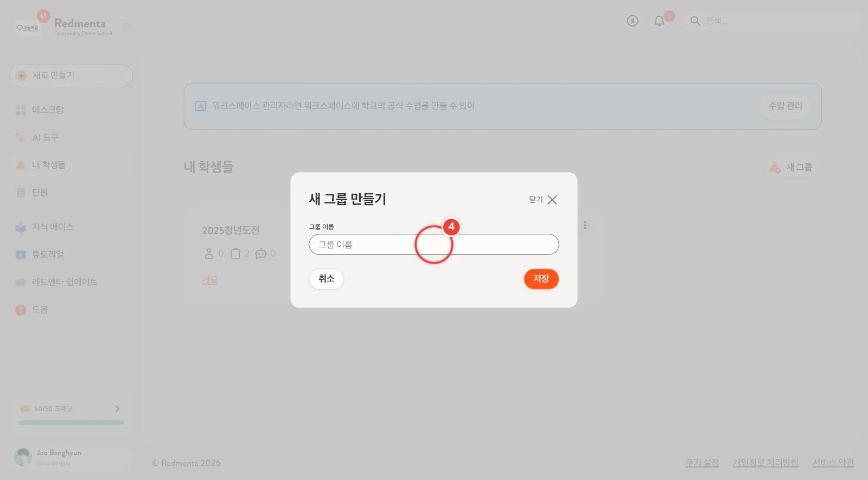Click the lightning bolt icon in header
Screen dimensions: 868x480
[633, 21]
